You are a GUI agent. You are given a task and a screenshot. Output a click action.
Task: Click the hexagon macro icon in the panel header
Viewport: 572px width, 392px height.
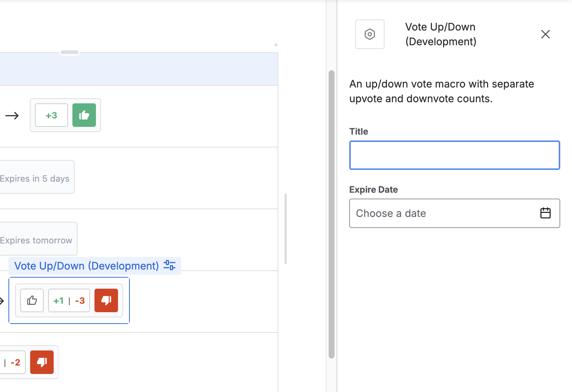click(369, 34)
